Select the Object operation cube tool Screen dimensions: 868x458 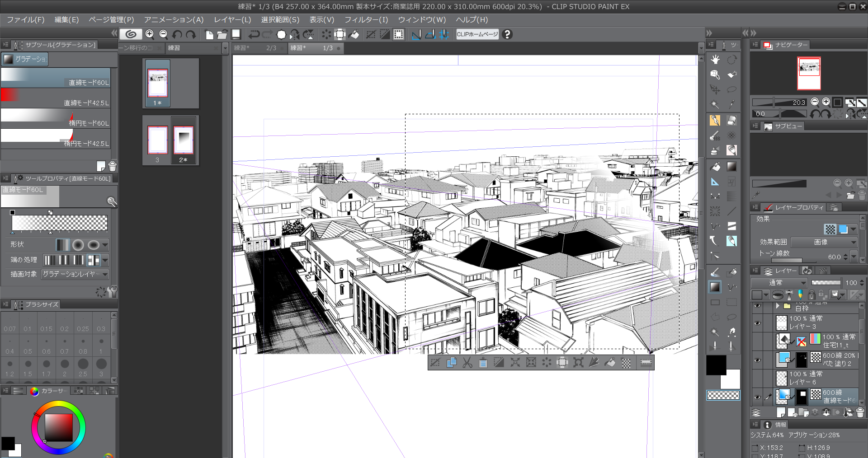715,75
